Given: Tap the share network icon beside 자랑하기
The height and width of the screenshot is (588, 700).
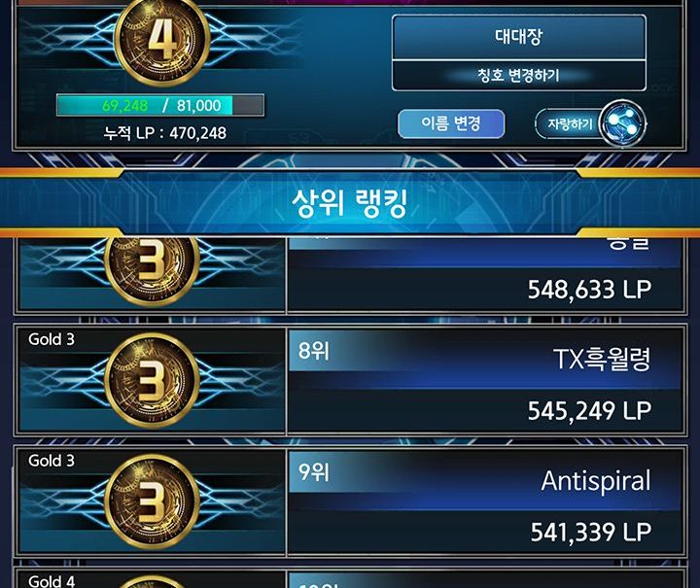Looking at the screenshot, I should point(622,123).
